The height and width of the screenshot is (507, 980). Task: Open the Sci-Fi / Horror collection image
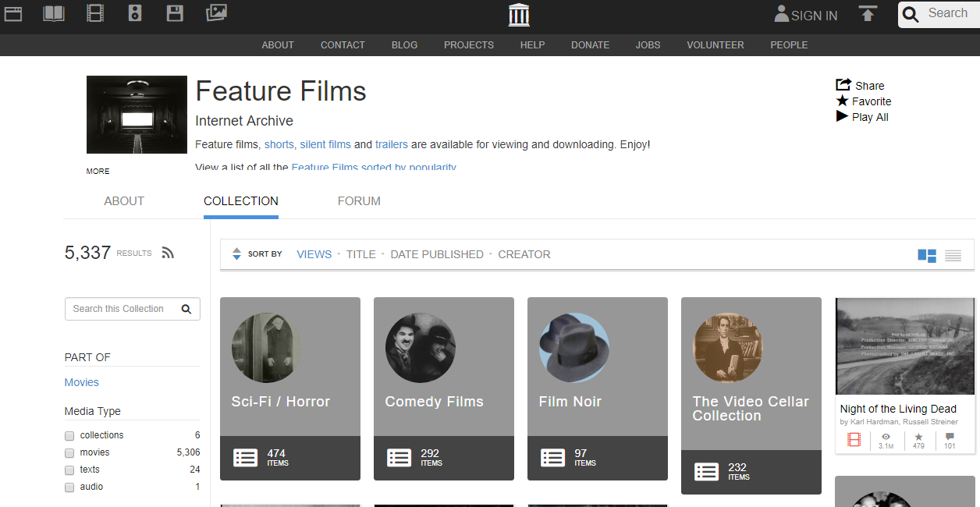pyautogui.click(x=266, y=348)
